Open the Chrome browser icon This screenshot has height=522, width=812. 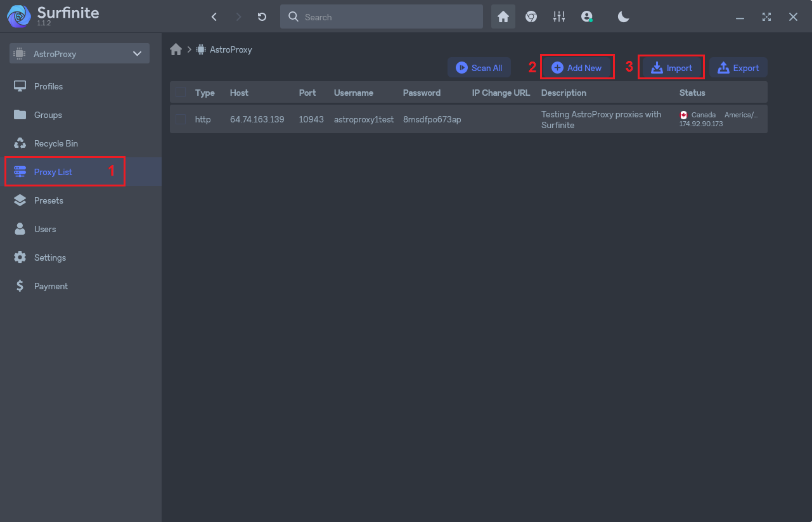coord(531,17)
